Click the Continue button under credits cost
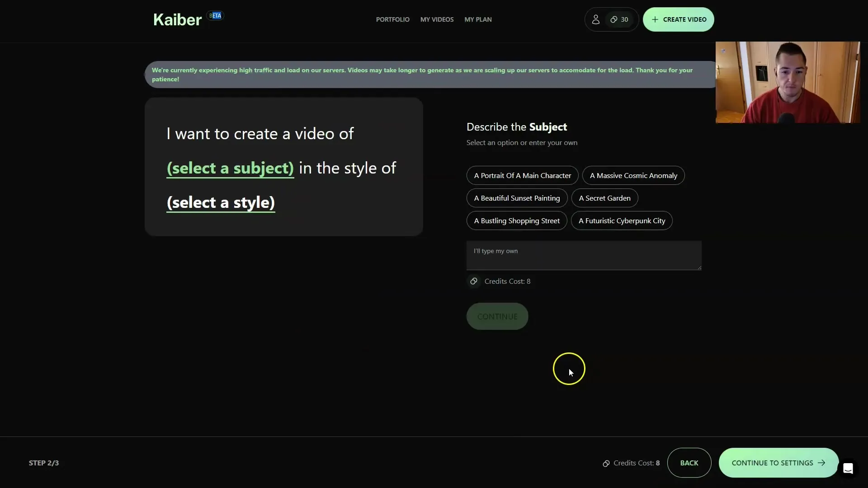This screenshot has height=488, width=868. pyautogui.click(x=497, y=316)
